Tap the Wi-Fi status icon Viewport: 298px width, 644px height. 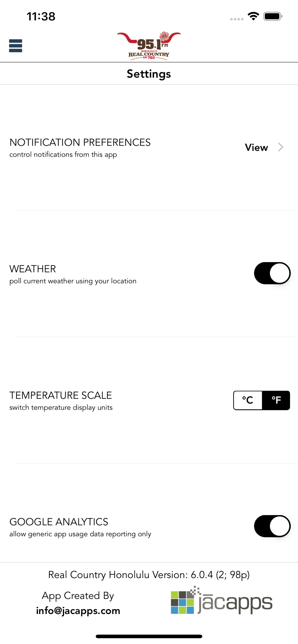point(253,16)
